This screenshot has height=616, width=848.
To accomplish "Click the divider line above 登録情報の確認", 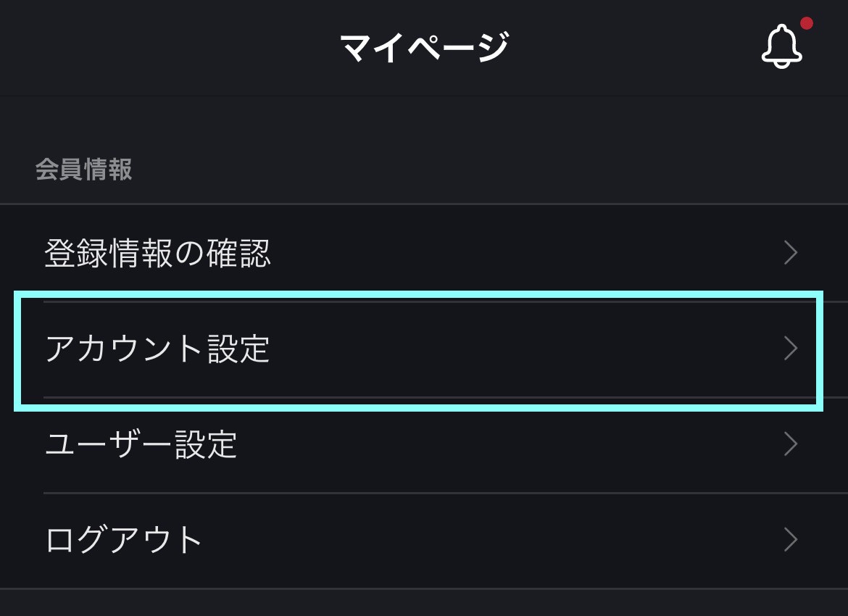I will (x=424, y=204).
